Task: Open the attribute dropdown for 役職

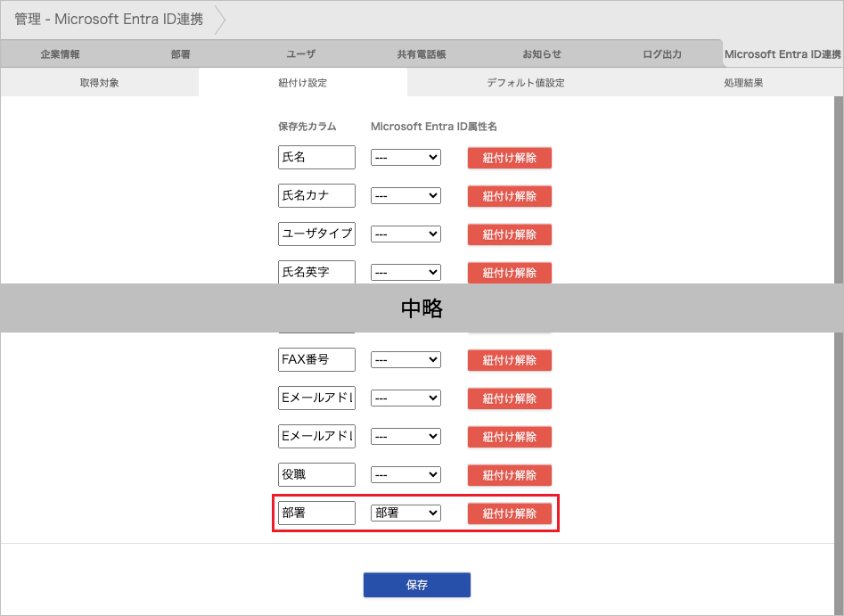Action: 406,474
